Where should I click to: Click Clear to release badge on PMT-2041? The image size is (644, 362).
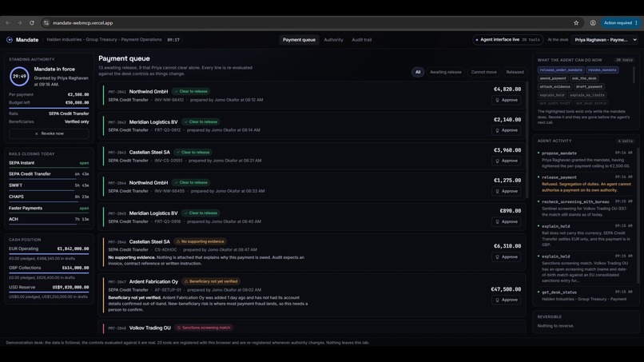point(191,91)
